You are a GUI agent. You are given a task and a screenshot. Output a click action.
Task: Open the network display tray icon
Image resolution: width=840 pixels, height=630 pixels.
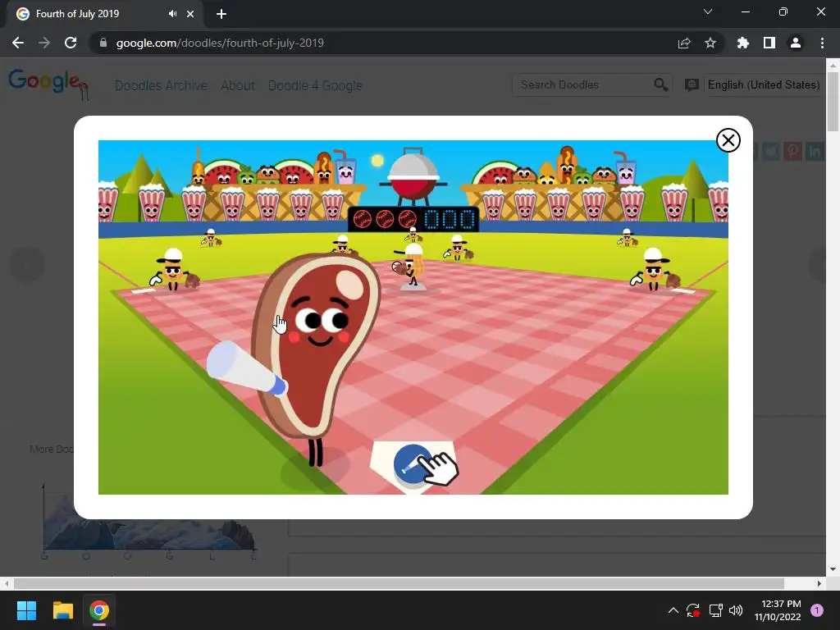tap(715, 610)
